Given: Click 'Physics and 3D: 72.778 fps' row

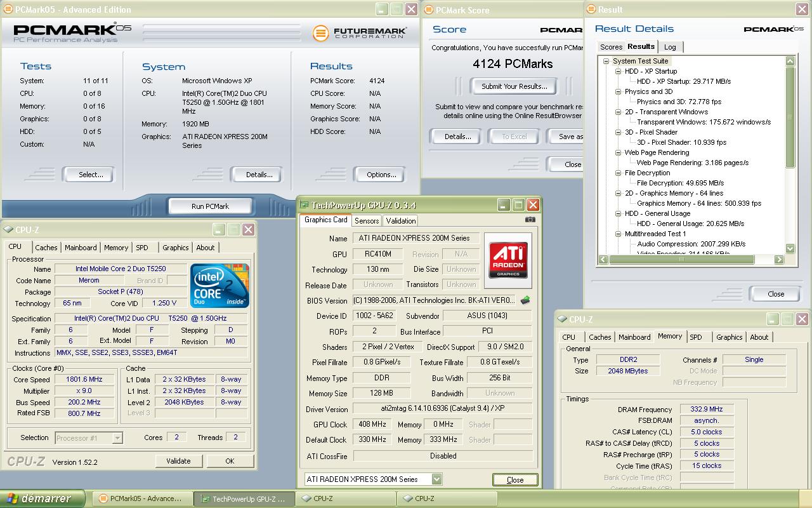Looking at the screenshot, I should click(679, 102).
